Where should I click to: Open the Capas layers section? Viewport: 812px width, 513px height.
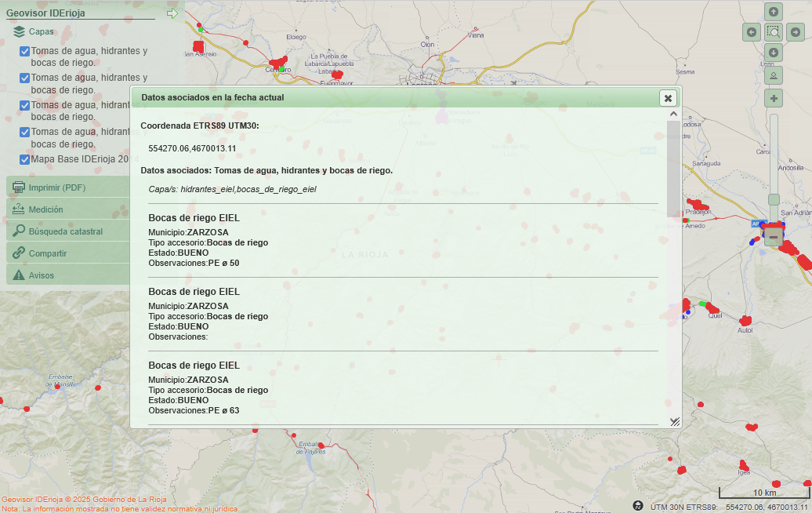pos(34,31)
